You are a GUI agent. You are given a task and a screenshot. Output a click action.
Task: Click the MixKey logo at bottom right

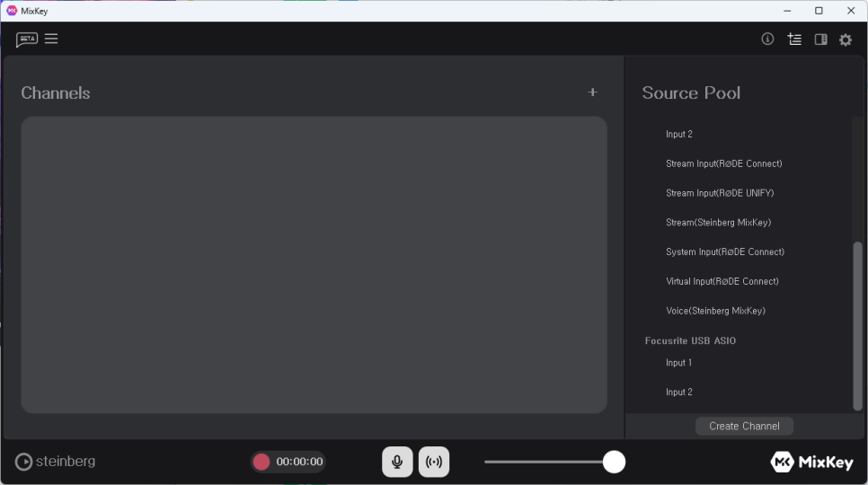811,462
